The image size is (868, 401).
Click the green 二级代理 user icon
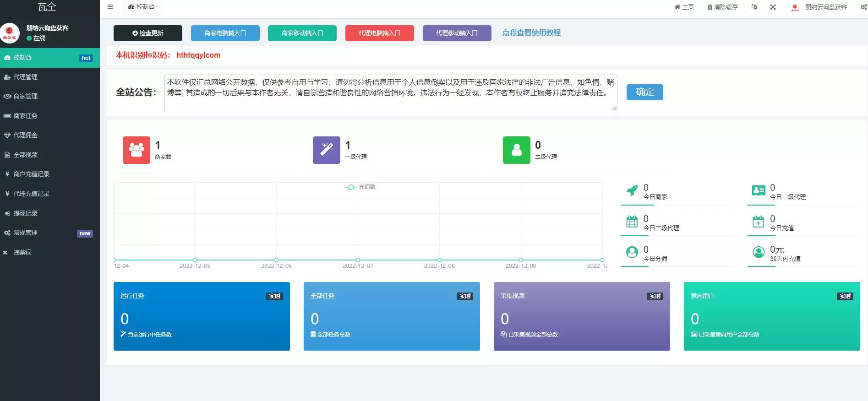517,150
